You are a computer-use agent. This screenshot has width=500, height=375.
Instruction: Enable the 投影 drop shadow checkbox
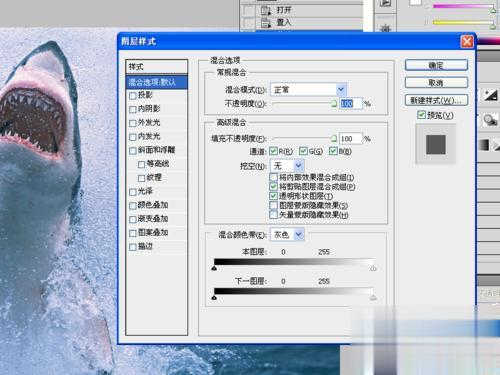(x=133, y=96)
